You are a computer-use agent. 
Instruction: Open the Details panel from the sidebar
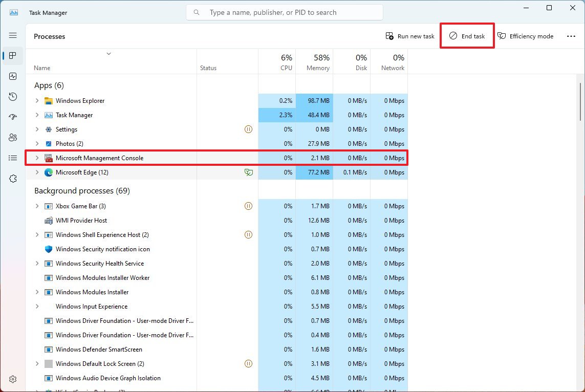pos(13,158)
